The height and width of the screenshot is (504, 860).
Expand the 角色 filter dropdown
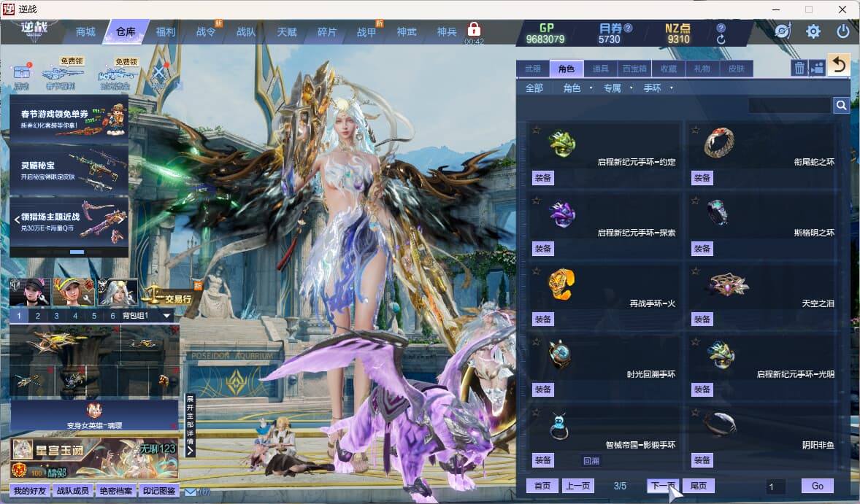[591, 88]
